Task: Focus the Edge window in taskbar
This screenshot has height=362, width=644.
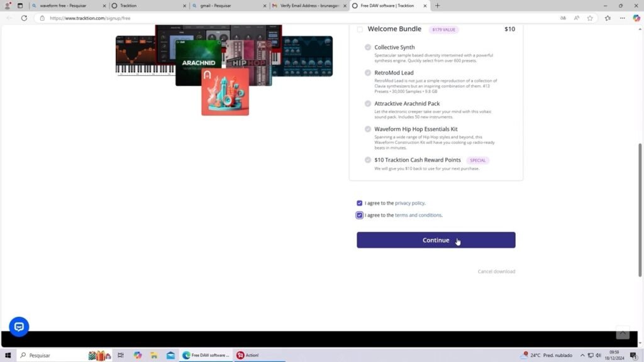Action: (x=206, y=356)
